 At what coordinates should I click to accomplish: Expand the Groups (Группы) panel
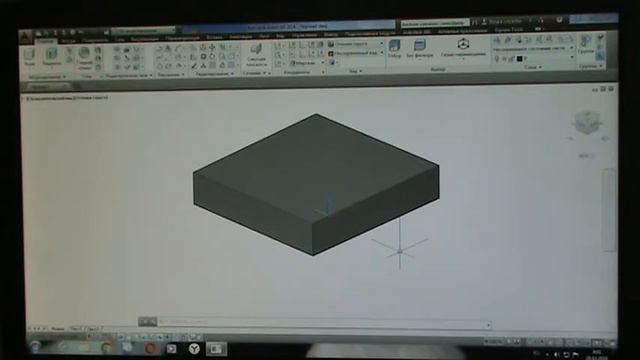[591, 66]
